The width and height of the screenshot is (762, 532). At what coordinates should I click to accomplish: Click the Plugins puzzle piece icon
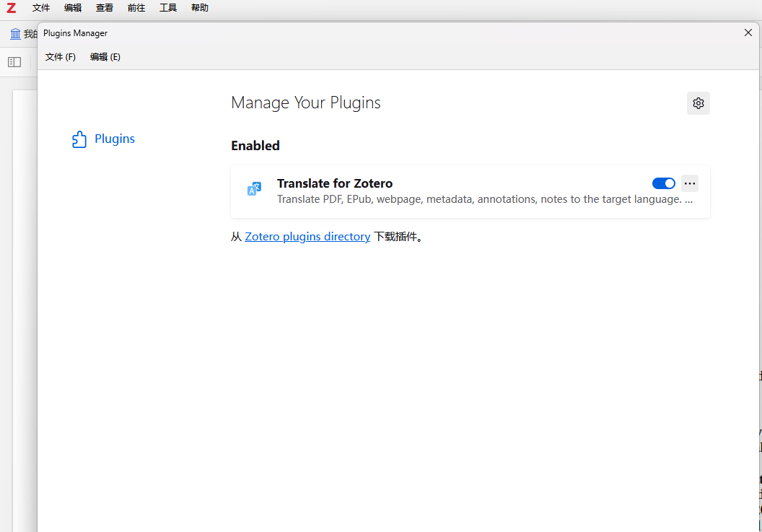tap(79, 139)
